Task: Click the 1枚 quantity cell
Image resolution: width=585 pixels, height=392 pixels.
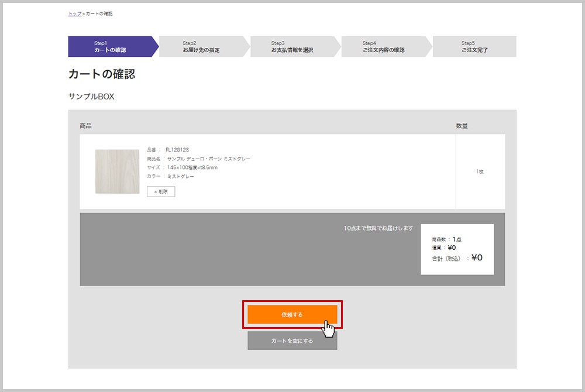Action: pos(480,171)
